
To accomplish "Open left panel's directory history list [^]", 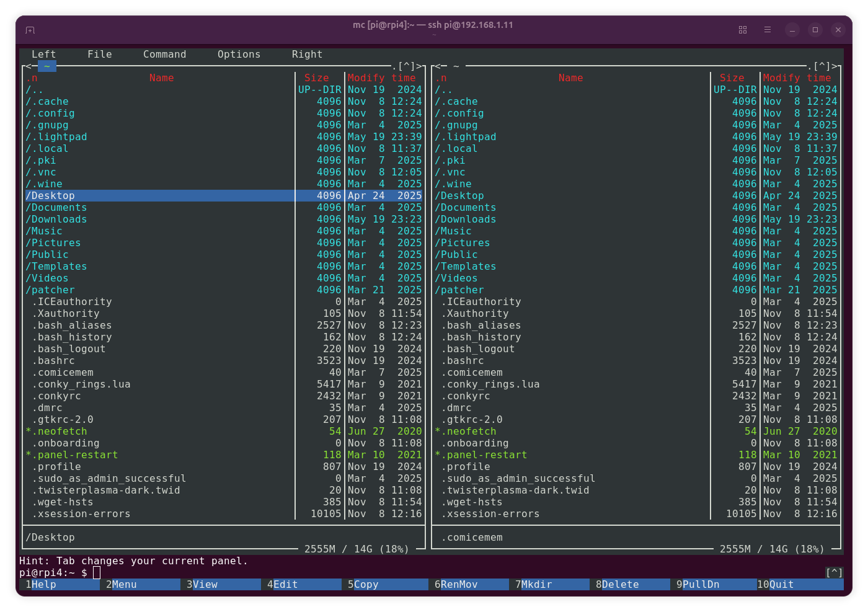I will click(406, 66).
